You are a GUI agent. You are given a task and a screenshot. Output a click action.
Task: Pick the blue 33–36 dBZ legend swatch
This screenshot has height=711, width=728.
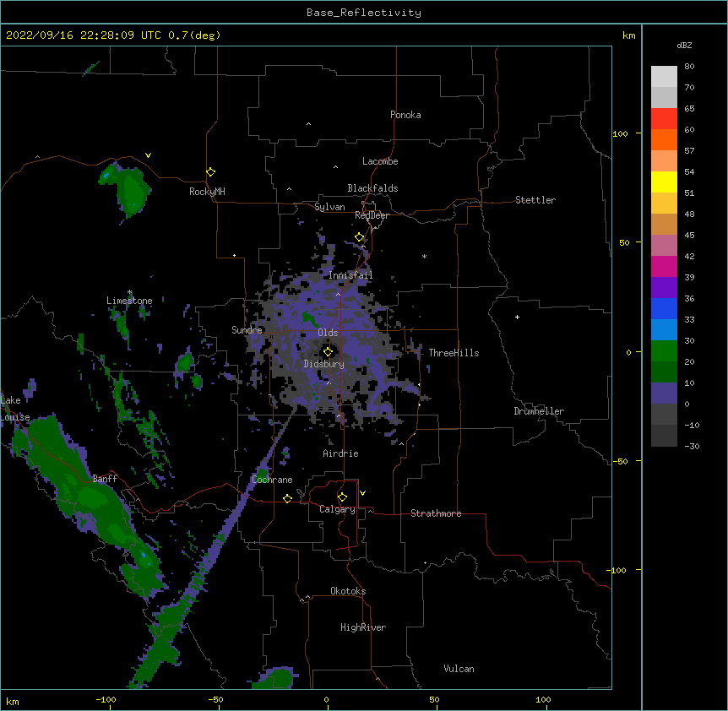click(664, 308)
